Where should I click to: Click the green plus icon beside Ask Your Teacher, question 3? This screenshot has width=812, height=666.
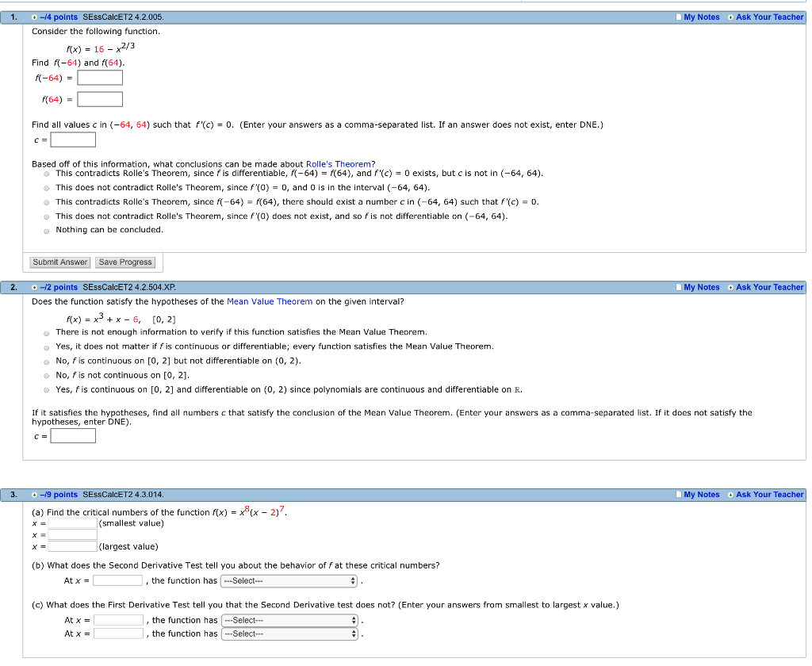coord(730,495)
